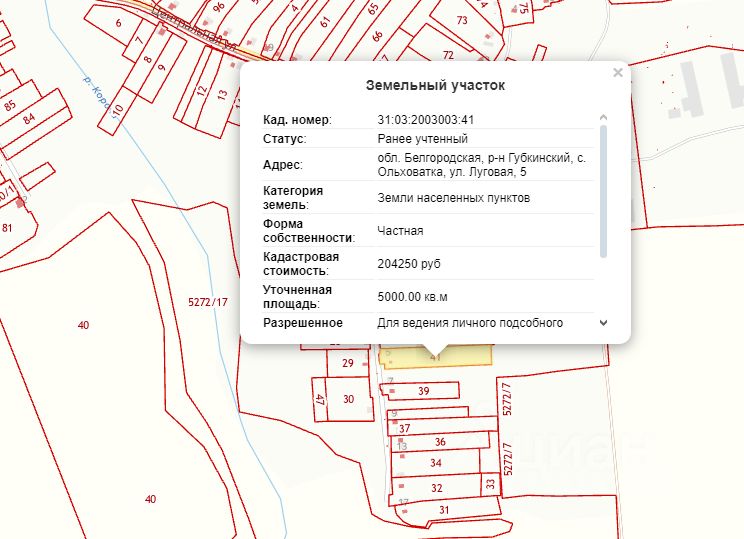Select parcel 72 on the map
This screenshot has height=539, width=744.
point(448,55)
